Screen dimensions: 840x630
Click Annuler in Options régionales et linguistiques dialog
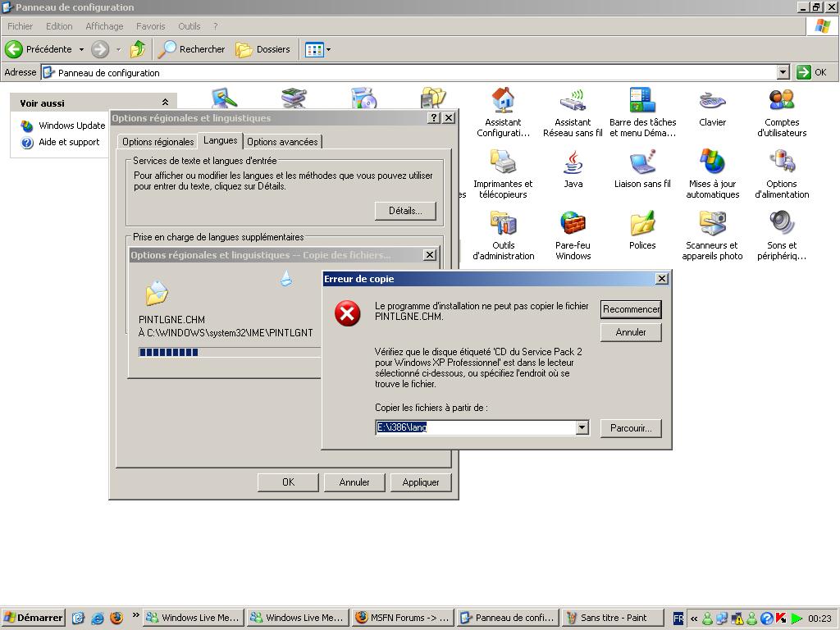(x=354, y=482)
